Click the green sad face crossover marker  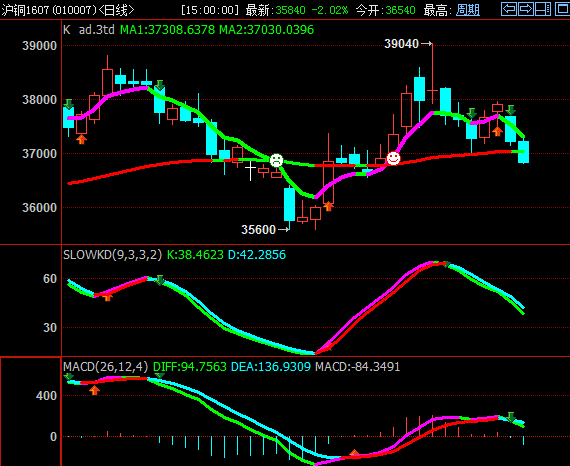[276, 160]
